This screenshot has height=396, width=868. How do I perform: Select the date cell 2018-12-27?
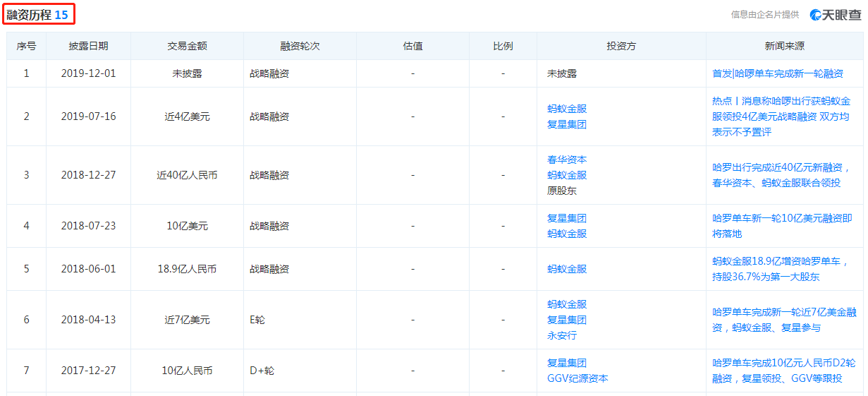click(x=88, y=175)
